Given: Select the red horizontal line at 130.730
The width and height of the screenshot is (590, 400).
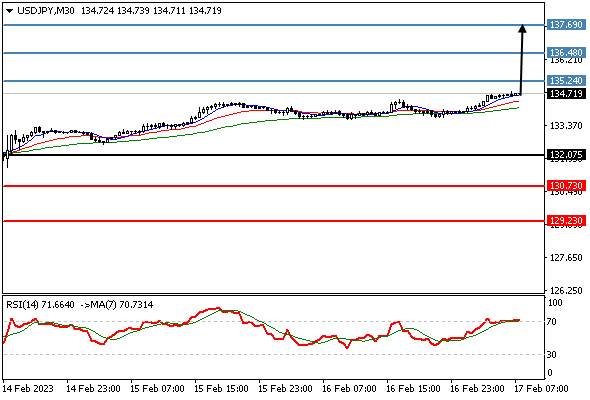Looking at the screenshot, I should click(274, 186).
